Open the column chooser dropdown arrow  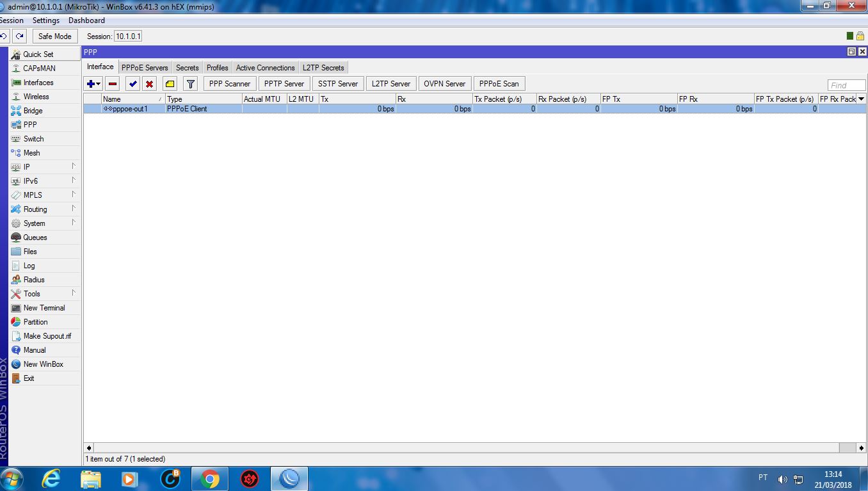coord(861,99)
